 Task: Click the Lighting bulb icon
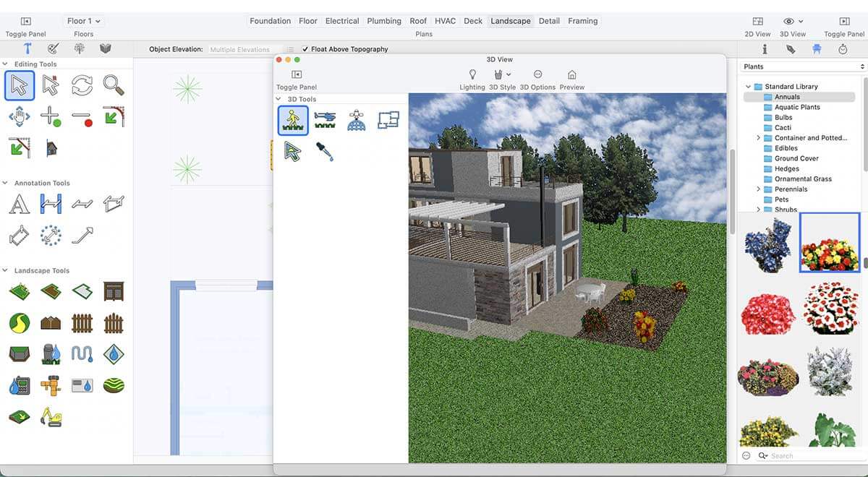pos(472,75)
